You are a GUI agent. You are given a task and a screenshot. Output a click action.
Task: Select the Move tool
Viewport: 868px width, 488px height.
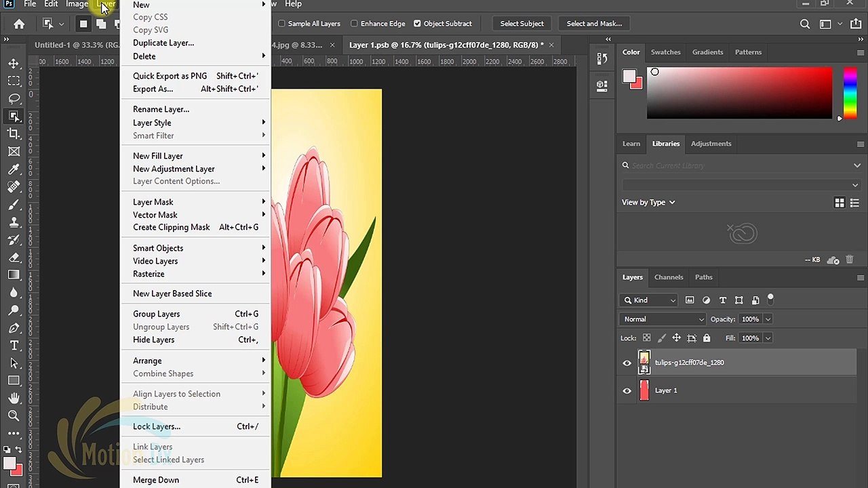pyautogui.click(x=14, y=64)
